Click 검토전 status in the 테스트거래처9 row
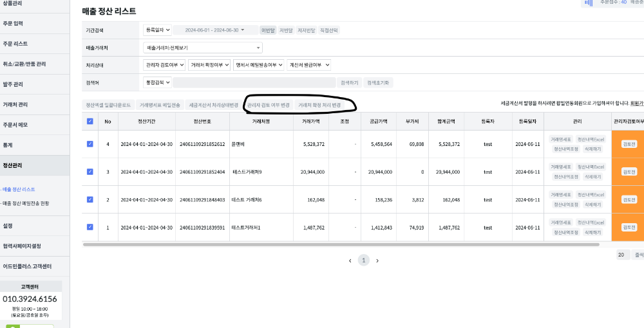The image size is (644, 328). click(x=629, y=172)
